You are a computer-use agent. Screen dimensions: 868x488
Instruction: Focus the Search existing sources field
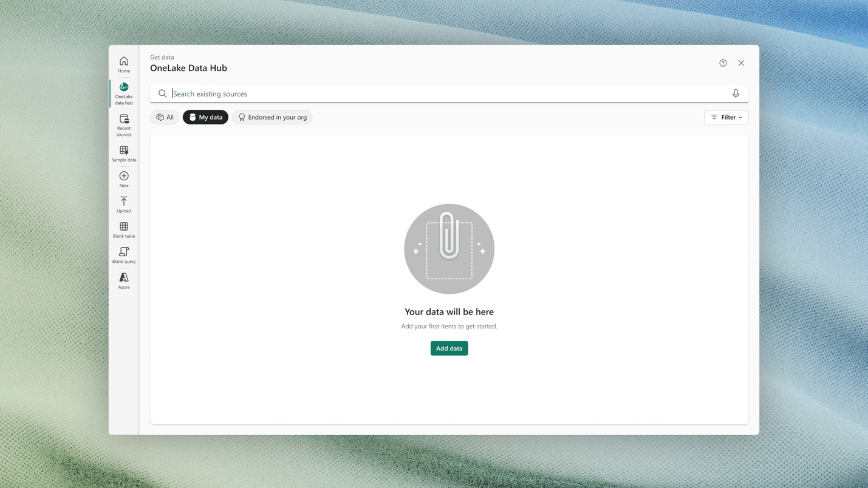449,93
